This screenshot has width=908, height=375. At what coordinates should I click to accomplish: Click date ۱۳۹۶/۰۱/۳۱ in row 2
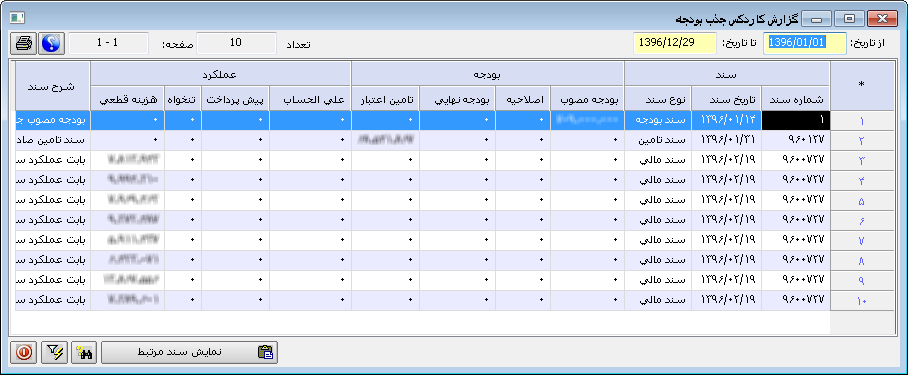pos(727,141)
